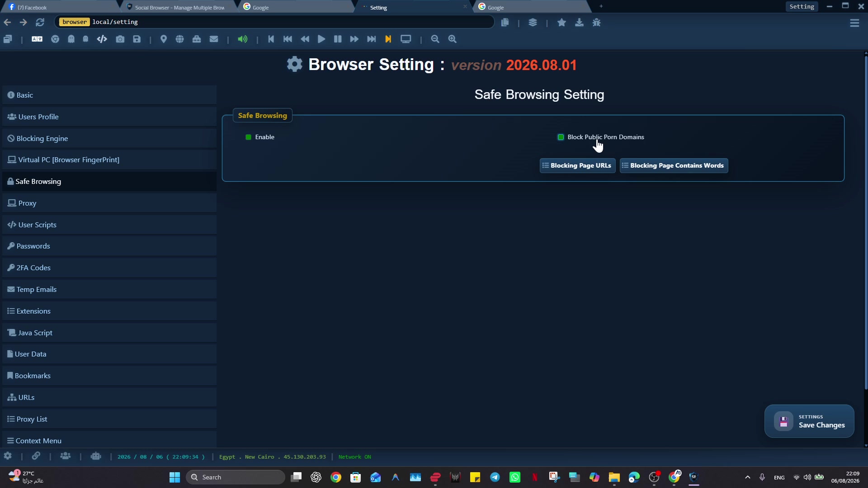The width and height of the screenshot is (868, 488).
Task: Open downloads via download icon
Action: [579, 22]
